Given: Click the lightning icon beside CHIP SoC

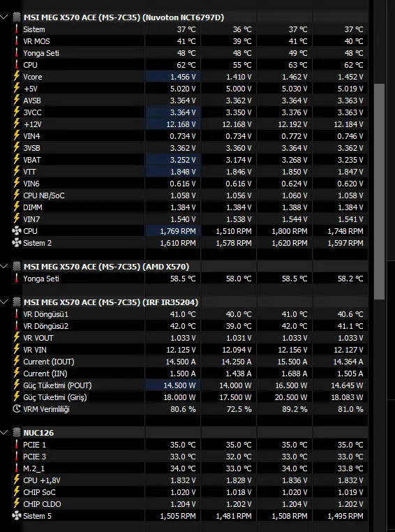Looking at the screenshot, I should (16, 492).
